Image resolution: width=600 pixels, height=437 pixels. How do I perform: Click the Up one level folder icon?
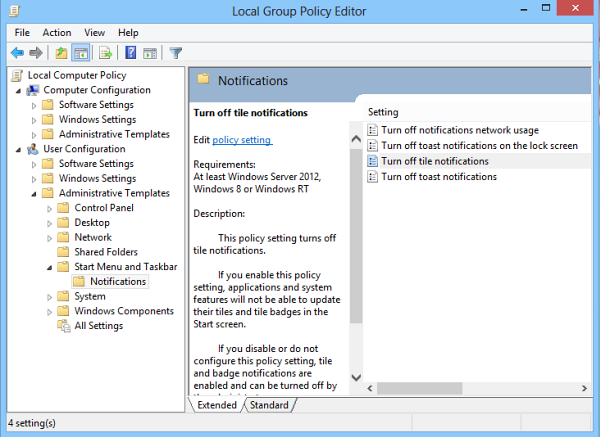[61, 53]
